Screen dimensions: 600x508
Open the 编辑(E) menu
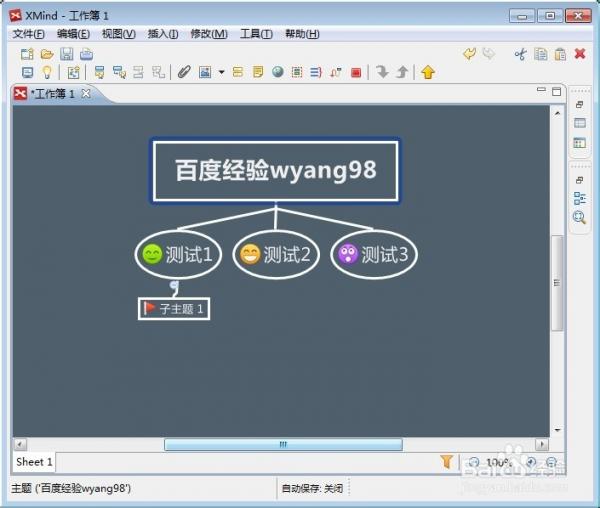point(73,34)
